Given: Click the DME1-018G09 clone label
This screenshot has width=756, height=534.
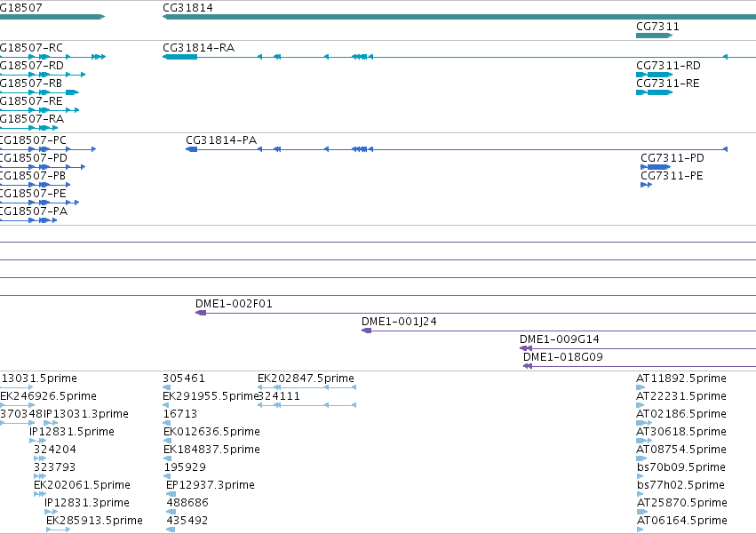Looking at the screenshot, I should pyautogui.click(x=563, y=357).
